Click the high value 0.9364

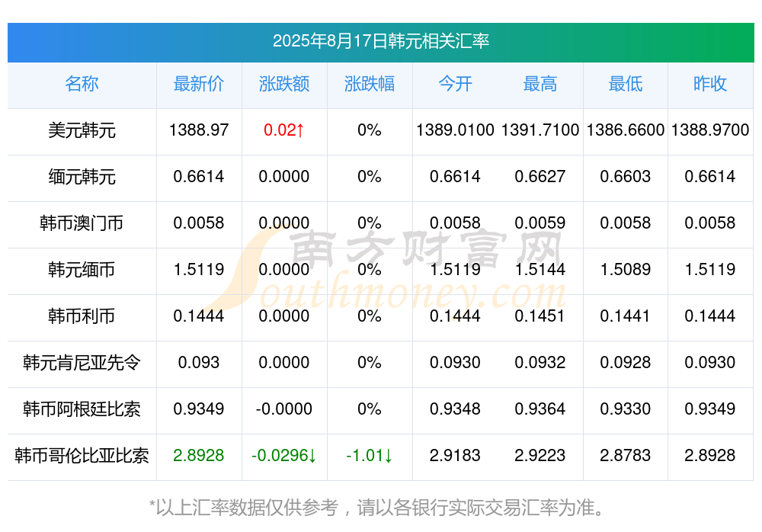(x=540, y=409)
